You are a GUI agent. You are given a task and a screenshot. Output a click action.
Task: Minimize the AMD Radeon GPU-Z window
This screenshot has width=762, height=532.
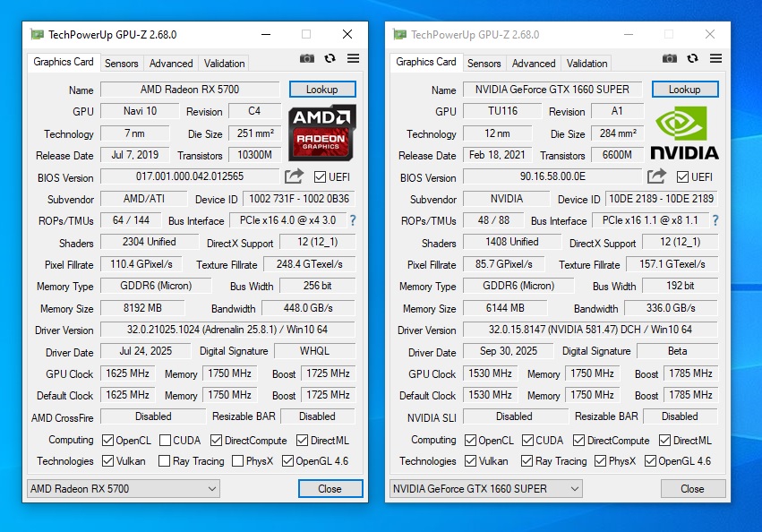point(266,34)
